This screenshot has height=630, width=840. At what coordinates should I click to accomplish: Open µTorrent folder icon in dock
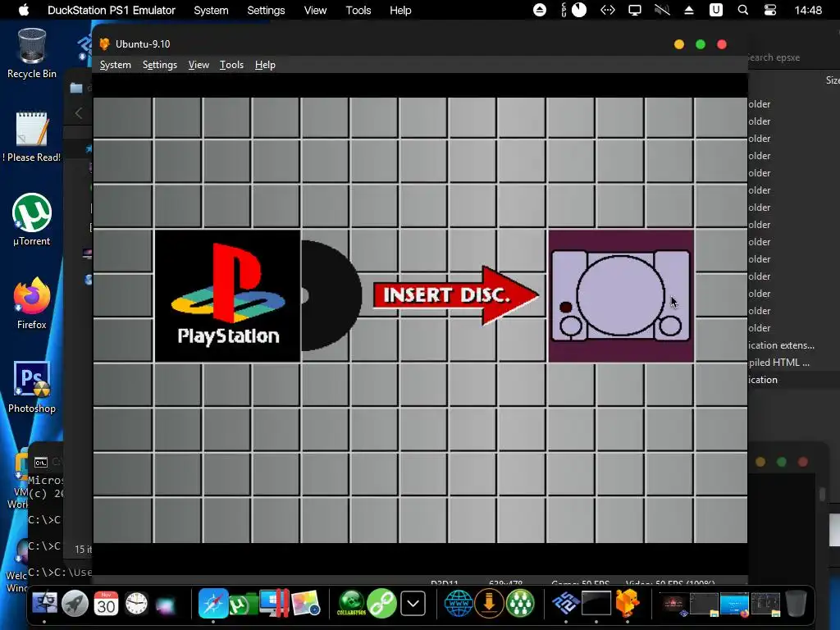pos(243,605)
